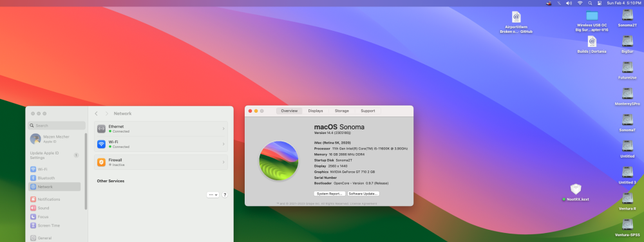Open the Sonoma2T drive on the desktop

pyautogui.click(x=627, y=15)
